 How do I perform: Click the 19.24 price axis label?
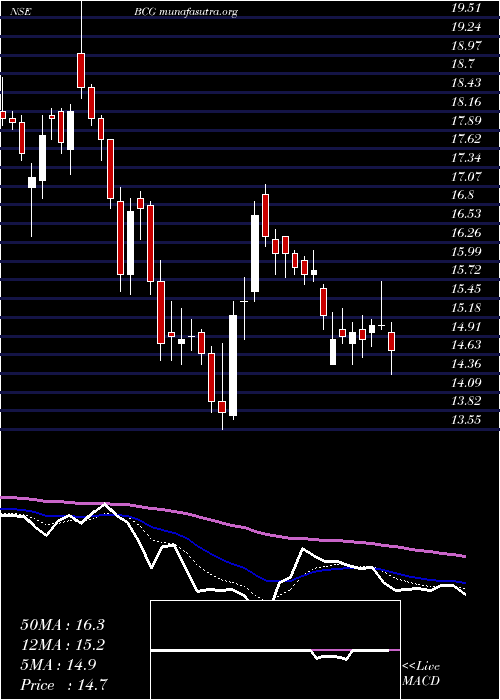[467, 27]
